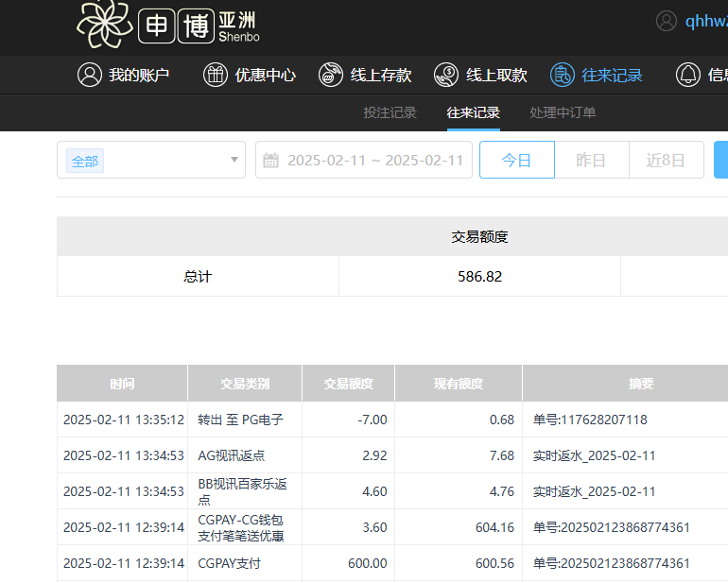Switch to the 投注记录 tab

click(390, 112)
